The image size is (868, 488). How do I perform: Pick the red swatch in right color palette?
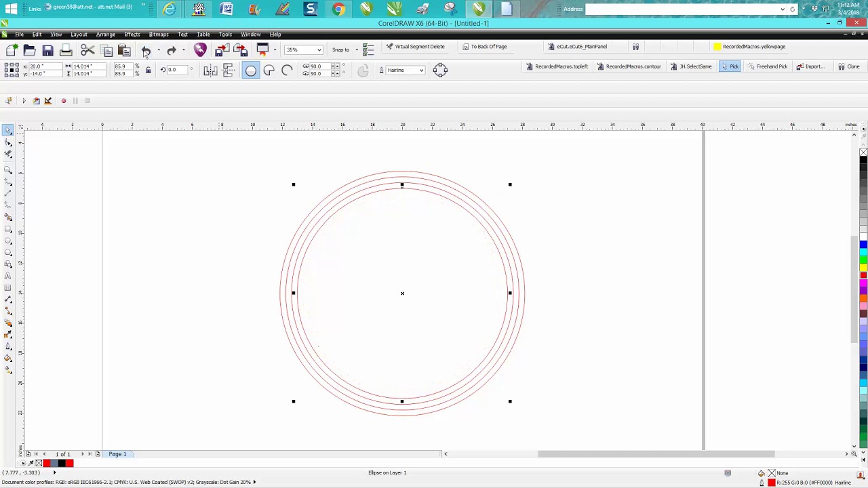(863, 275)
